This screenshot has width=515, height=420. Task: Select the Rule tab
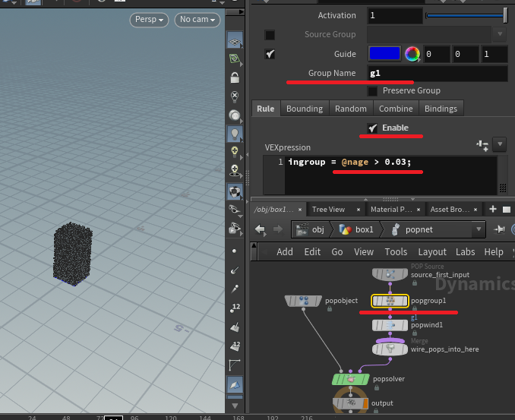(266, 109)
